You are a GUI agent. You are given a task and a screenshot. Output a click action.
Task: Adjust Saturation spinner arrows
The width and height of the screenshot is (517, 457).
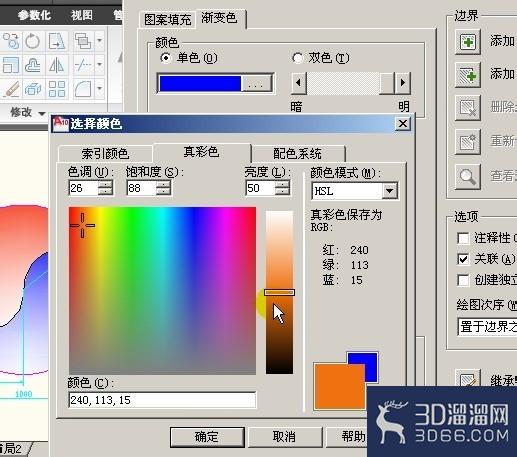pyautogui.click(x=163, y=188)
